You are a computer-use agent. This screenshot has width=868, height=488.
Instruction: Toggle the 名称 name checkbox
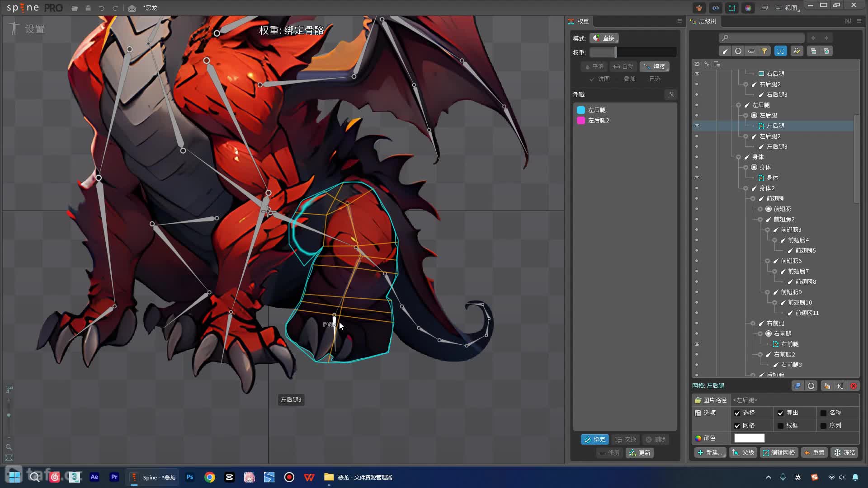tap(823, 413)
